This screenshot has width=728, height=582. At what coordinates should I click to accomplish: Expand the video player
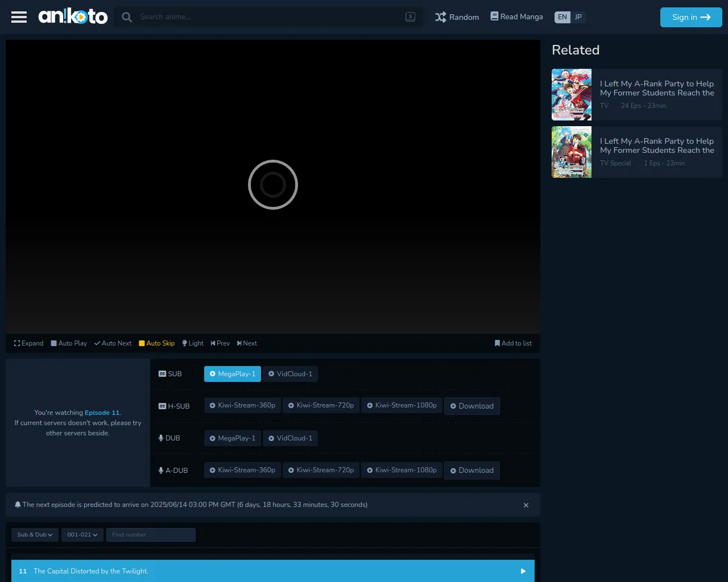[x=28, y=343]
